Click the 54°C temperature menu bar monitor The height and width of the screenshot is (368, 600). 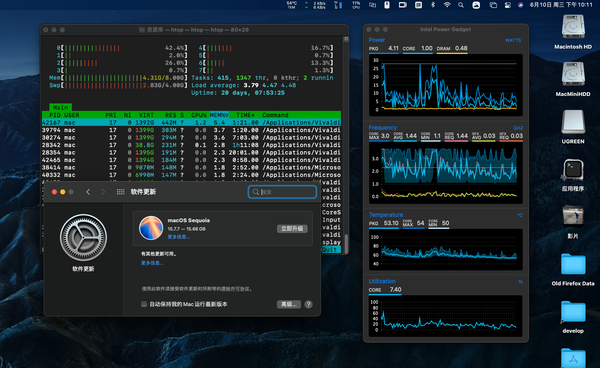click(x=292, y=5)
